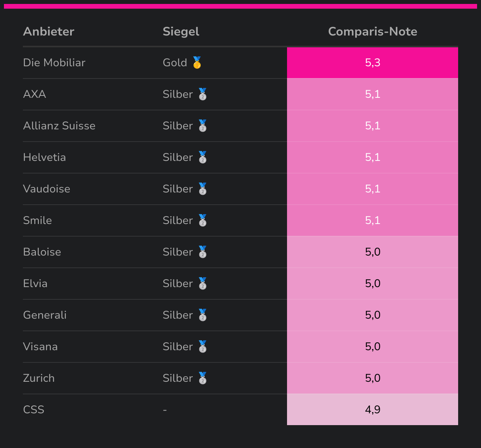The height and width of the screenshot is (448, 481).
Task: Click the CSS provider name
Action: coord(34,410)
